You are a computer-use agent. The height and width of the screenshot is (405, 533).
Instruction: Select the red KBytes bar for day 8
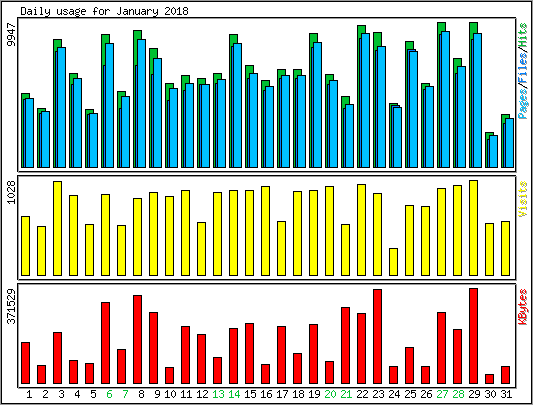[x=137, y=340]
